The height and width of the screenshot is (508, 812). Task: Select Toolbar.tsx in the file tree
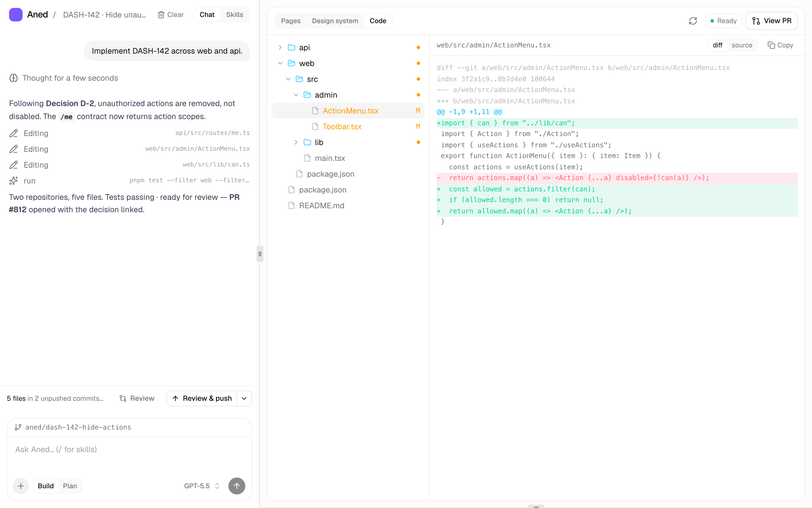point(348,126)
